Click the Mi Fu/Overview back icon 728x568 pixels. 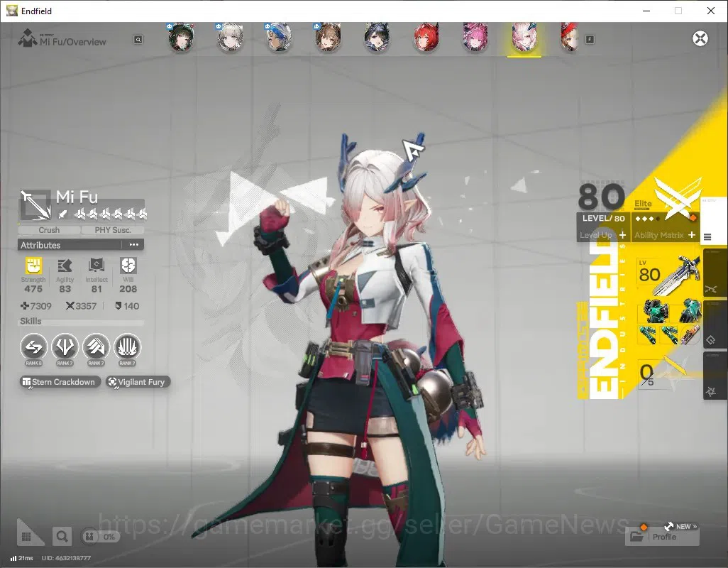point(28,38)
